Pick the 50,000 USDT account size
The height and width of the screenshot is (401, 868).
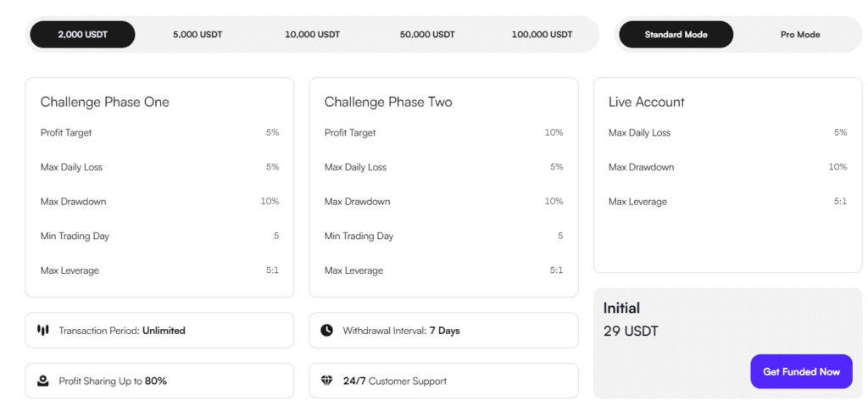click(427, 35)
